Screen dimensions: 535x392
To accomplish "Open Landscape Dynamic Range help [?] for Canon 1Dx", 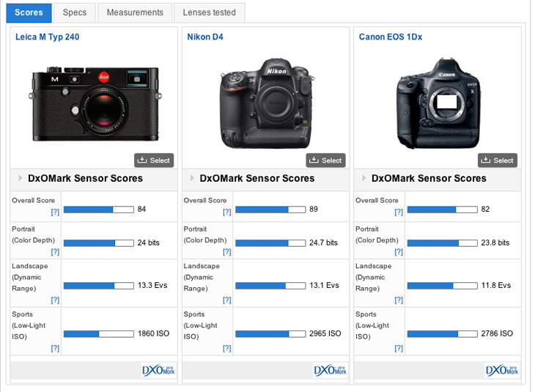I will tap(399, 300).
